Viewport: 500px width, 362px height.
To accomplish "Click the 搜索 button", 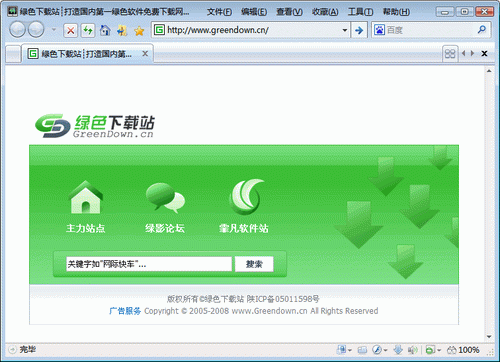I will pyautogui.click(x=254, y=264).
